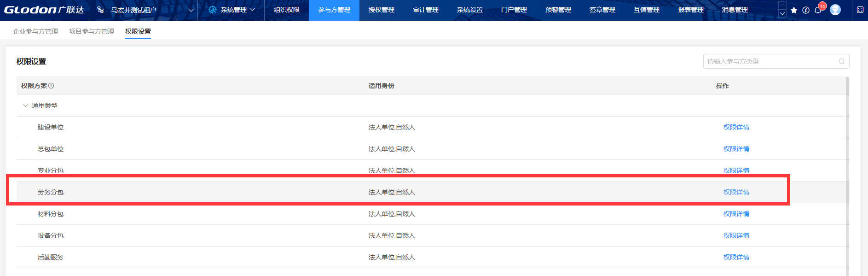Image resolution: width=868 pixels, height=276 pixels.
Task: Switch to 企业参与方管理 tab
Action: (x=35, y=31)
